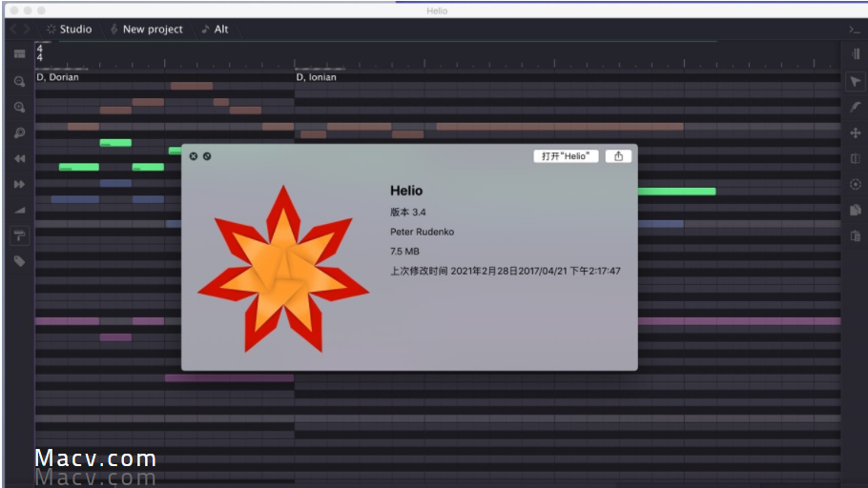The image size is (868, 488).
Task: Close the Helio info popup
Action: point(194,156)
